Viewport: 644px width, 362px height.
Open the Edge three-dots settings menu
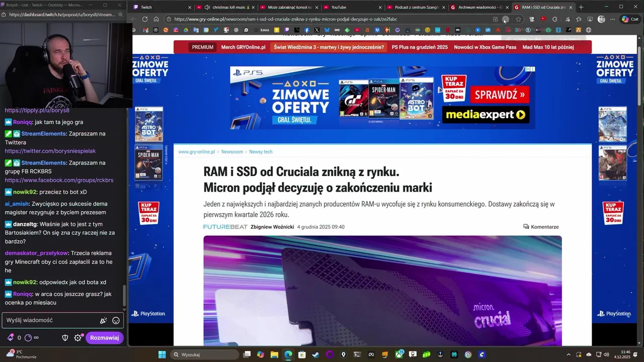[x=613, y=19]
